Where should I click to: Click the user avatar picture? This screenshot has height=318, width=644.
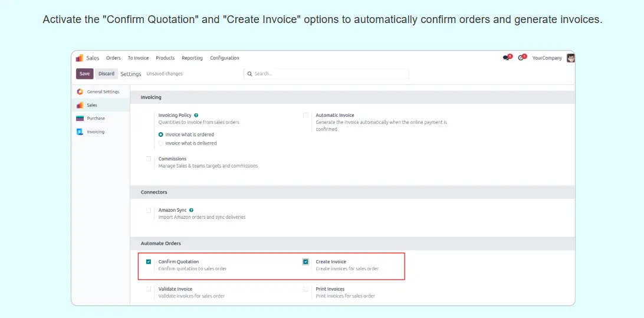pos(570,58)
